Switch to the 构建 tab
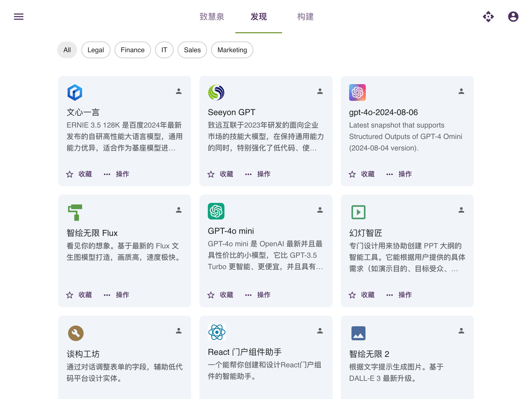 [305, 17]
